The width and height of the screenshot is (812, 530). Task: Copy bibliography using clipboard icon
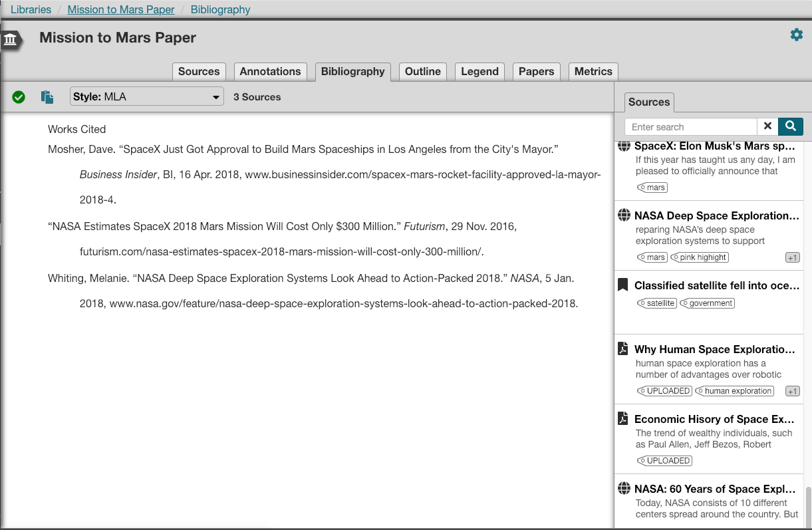click(47, 97)
